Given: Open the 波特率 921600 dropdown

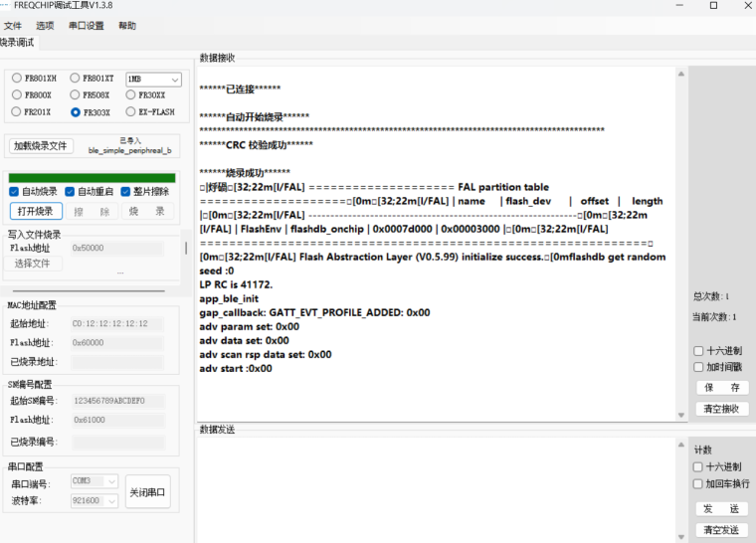Looking at the screenshot, I should pyautogui.click(x=94, y=501).
